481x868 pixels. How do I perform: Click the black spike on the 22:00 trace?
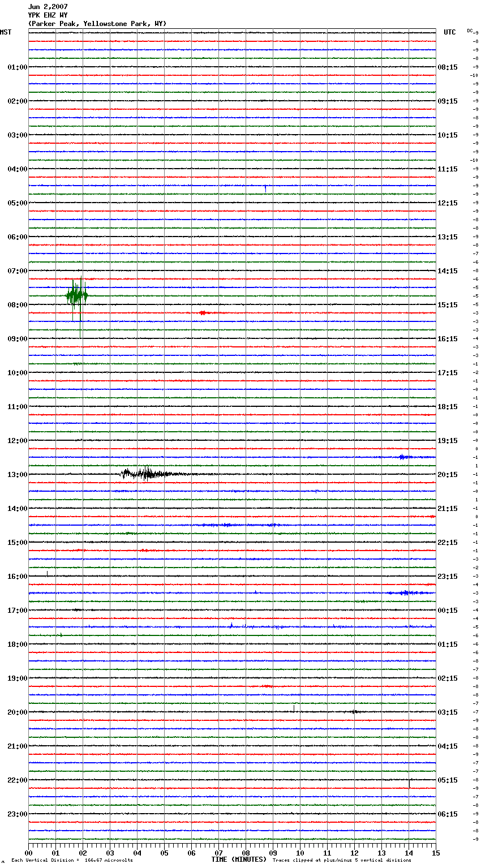(409, 783)
